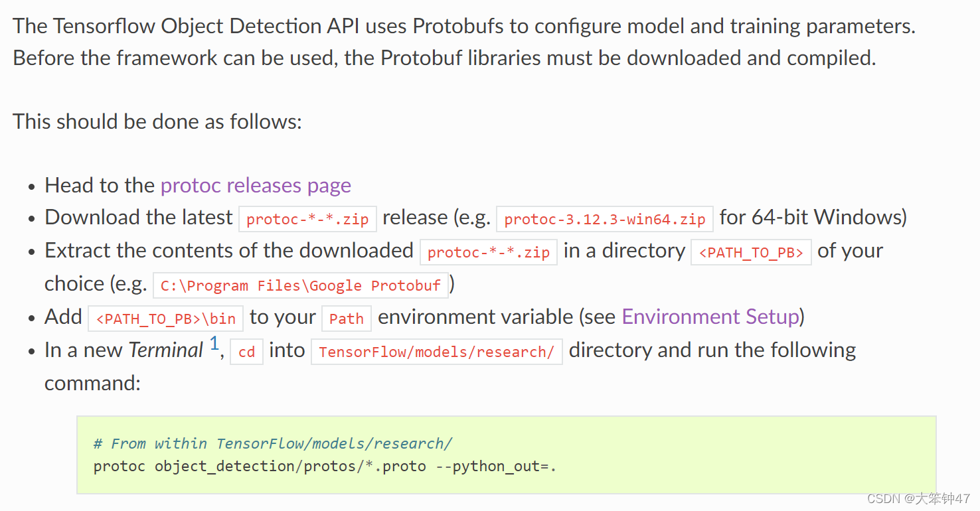
Task: Click 'This should be done as follows:' text
Action: point(157,121)
